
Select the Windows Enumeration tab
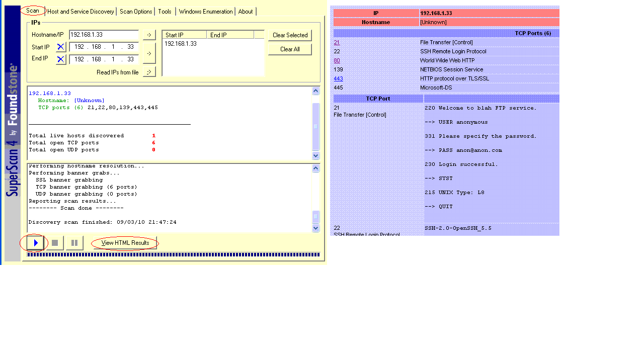[x=206, y=12]
